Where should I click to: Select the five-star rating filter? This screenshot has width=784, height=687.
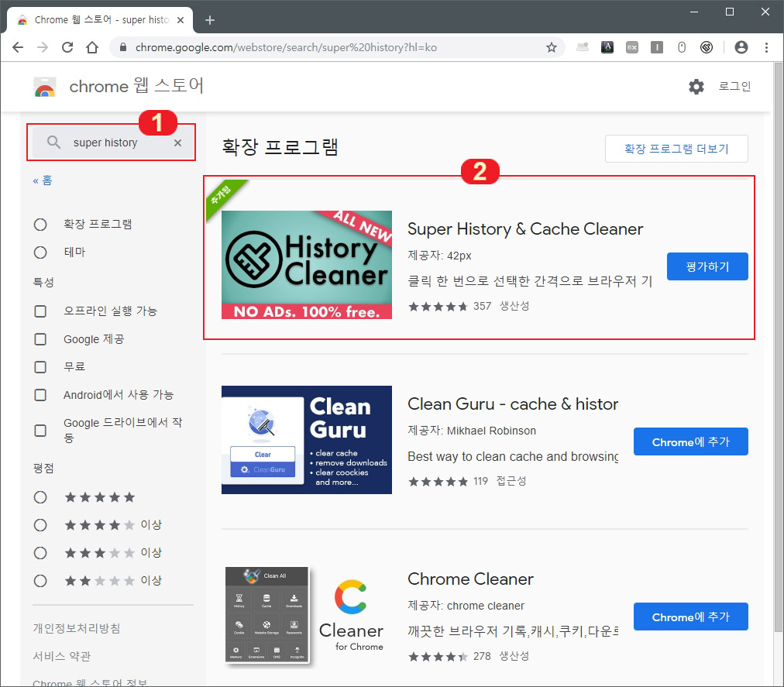[x=40, y=497]
